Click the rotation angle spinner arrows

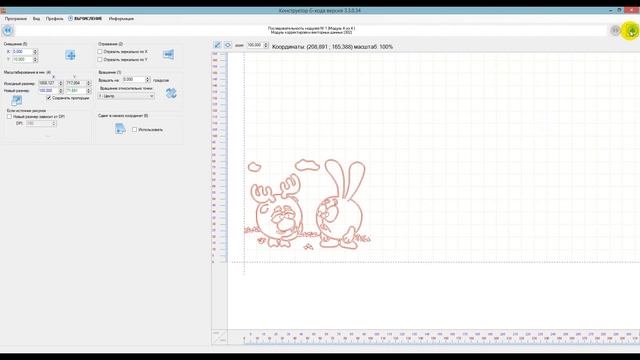pyautogui.click(x=148, y=80)
